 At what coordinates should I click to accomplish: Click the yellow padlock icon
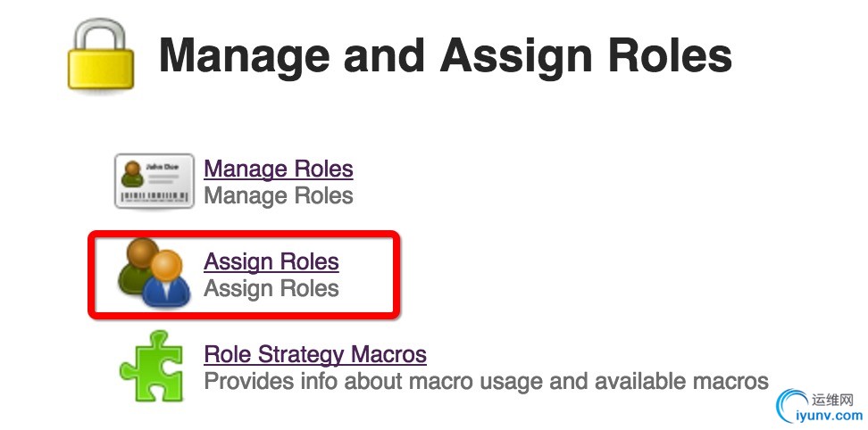[x=100, y=57]
